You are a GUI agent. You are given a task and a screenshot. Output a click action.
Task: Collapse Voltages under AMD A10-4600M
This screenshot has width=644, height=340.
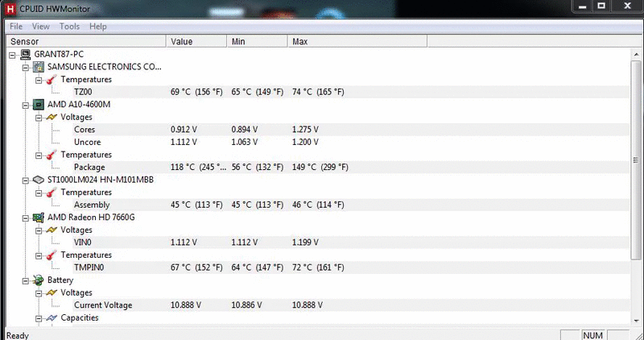(x=39, y=118)
